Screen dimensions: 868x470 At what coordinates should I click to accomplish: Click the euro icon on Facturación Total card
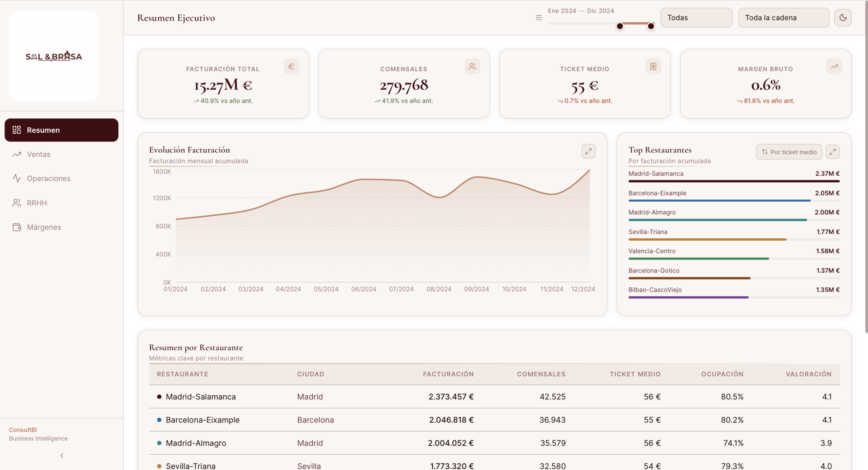tap(291, 67)
